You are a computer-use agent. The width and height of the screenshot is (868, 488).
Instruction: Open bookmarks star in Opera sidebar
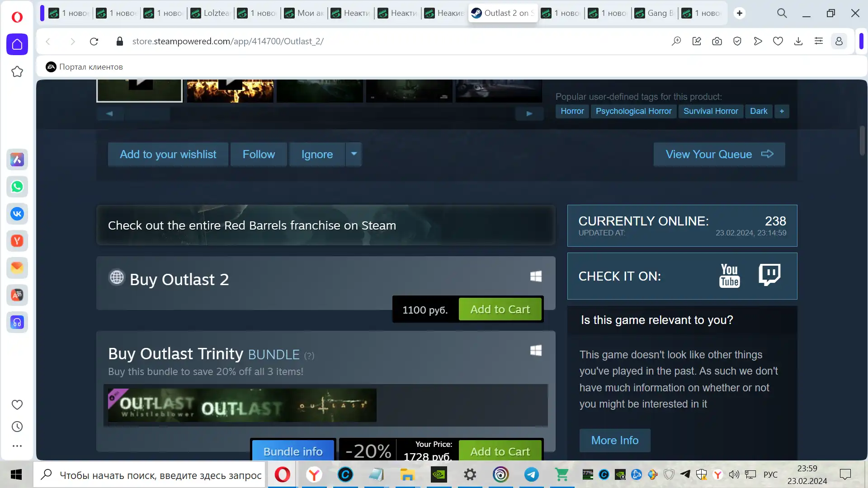[17, 71]
